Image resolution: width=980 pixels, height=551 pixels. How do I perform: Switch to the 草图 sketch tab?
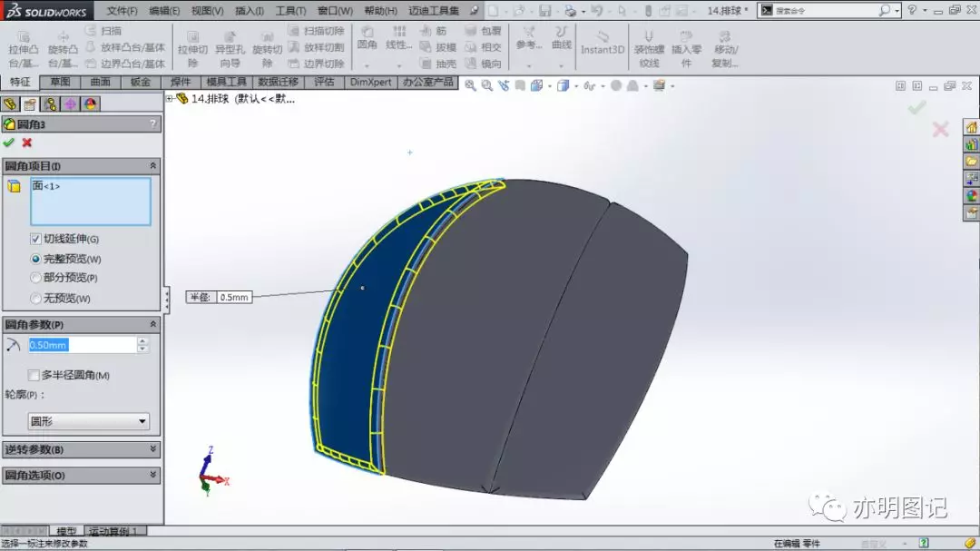(60, 82)
